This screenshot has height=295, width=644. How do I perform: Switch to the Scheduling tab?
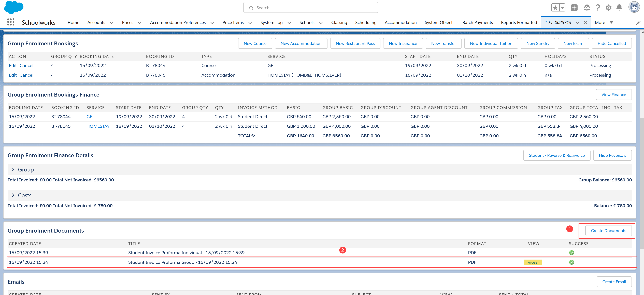pos(366,22)
